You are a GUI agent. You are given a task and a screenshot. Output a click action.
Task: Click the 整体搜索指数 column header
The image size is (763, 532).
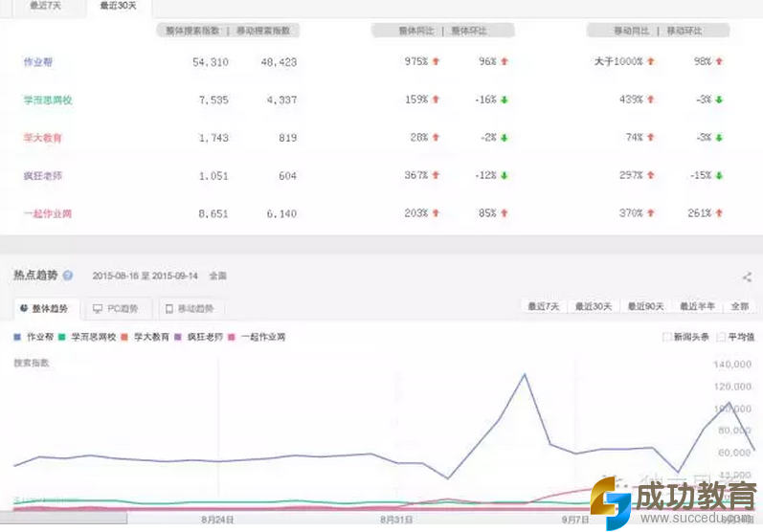[191, 31]
